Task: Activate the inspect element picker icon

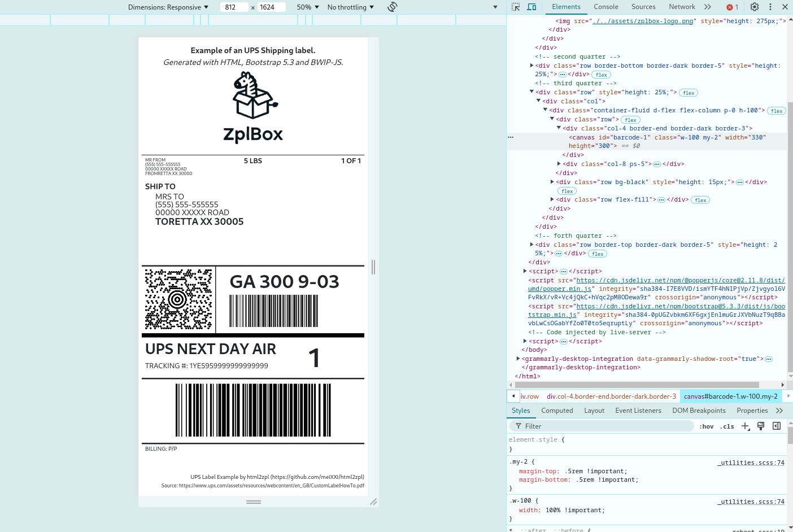Action: click(516, 7)
